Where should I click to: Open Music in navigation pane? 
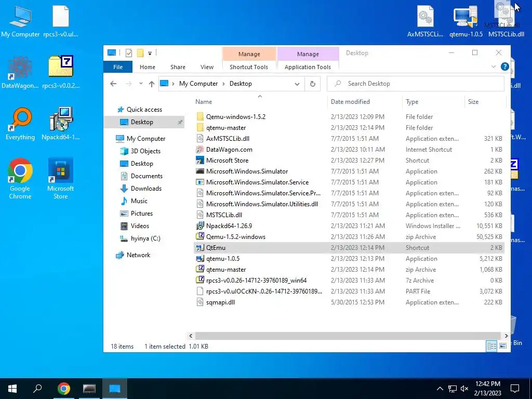[139, 201]
